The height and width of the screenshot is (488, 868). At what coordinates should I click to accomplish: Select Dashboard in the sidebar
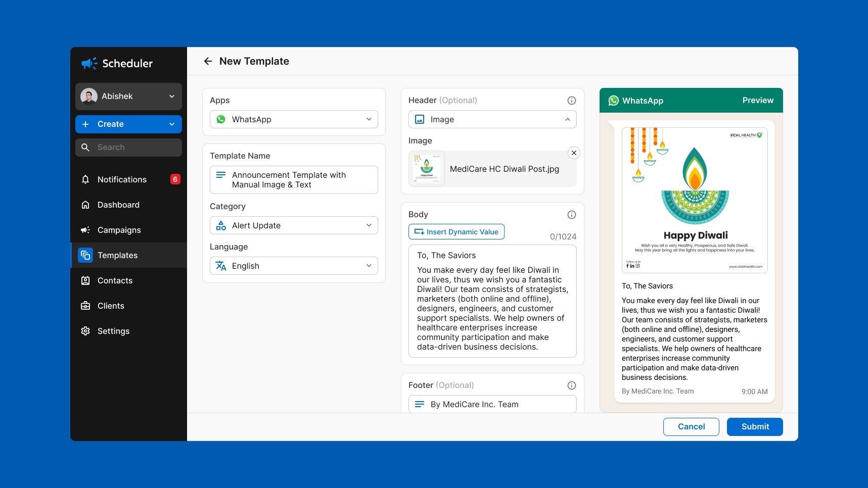pos(118,205)
